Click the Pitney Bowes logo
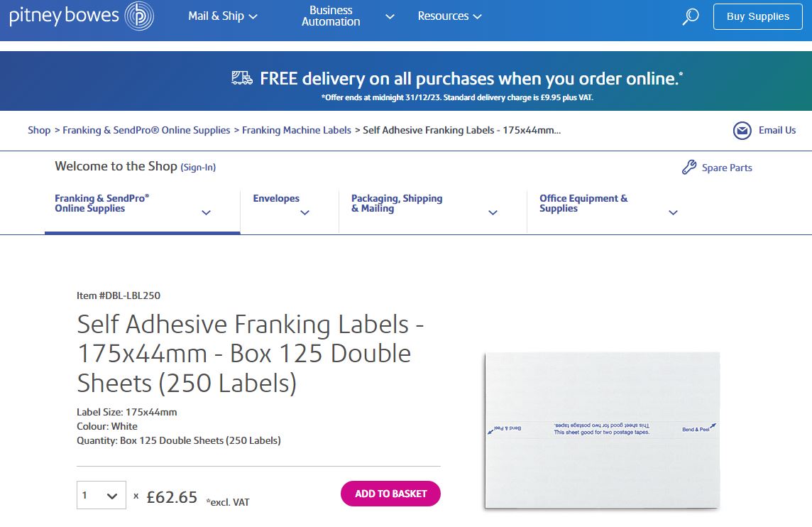Image resolution: width=812 pixels, height=527 pixels. pos(81,16)
